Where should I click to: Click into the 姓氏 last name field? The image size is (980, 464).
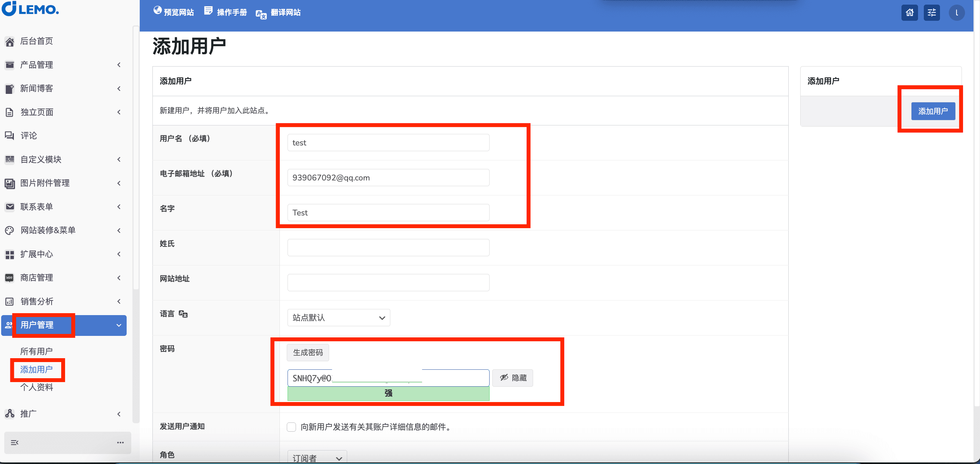[388, 247]
